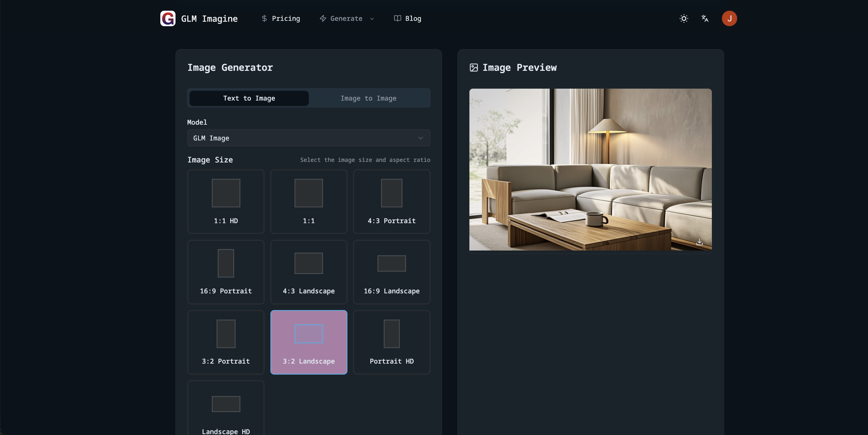Open the language translation icon
This screenshot has height=435, width=868.
(x=705, y=18)
